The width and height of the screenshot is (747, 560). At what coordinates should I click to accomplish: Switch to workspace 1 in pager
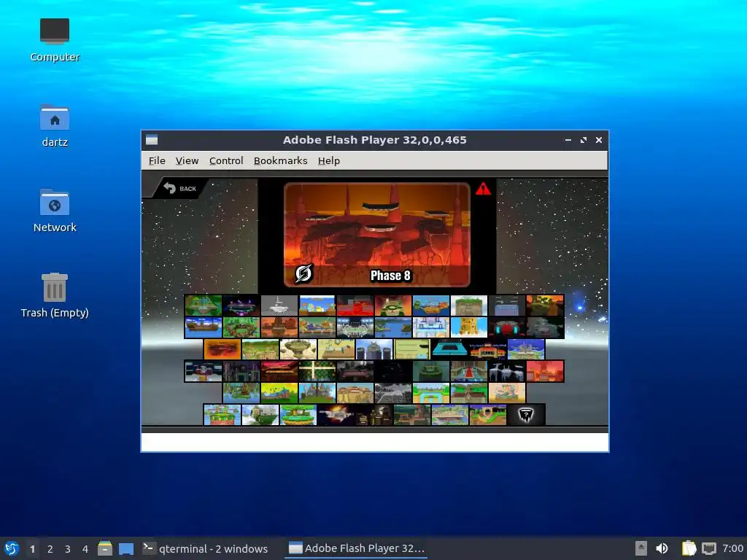click(x=32, y=549)
